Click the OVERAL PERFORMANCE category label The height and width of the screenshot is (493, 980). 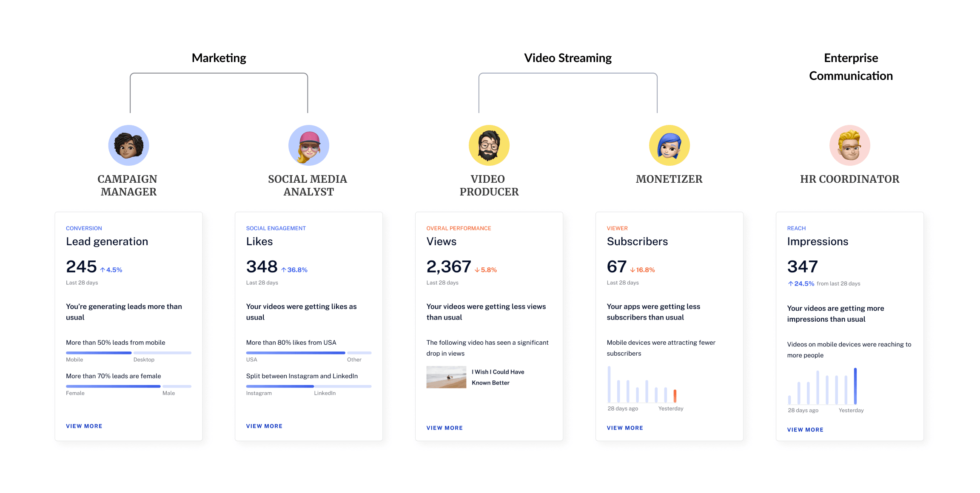[459, 228]
